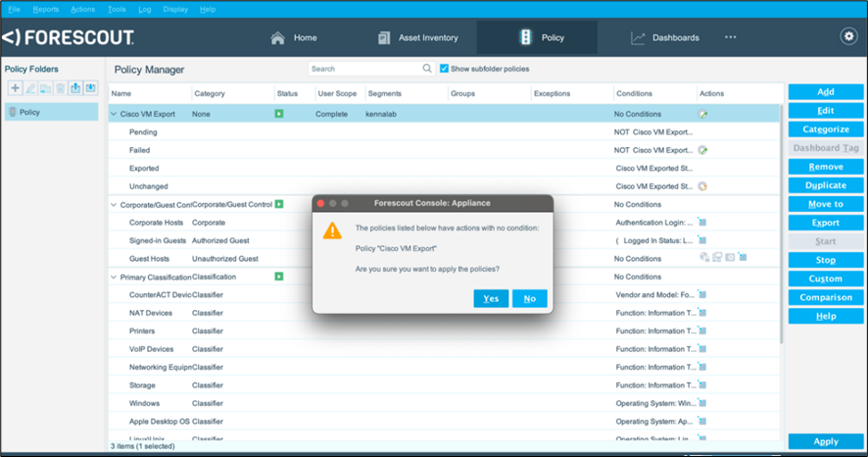Click the action icon in Cisco VM Export row
The height and width of the screenshot is (457, 868).
(x=703, y=114)
